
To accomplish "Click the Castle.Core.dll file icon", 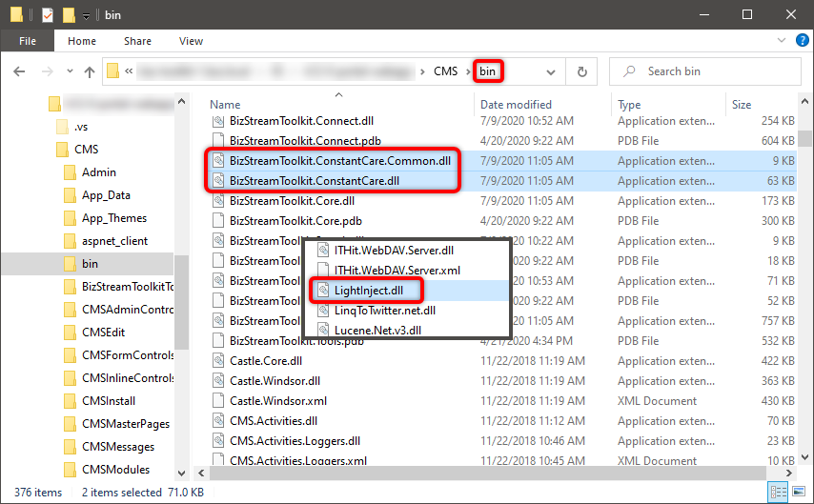I will click(x=218, y=361).
